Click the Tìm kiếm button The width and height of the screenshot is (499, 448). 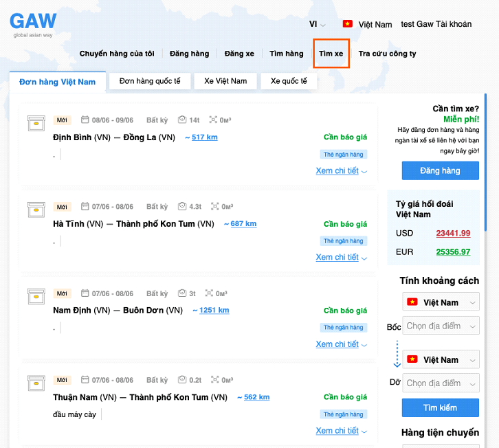point(440,407)
